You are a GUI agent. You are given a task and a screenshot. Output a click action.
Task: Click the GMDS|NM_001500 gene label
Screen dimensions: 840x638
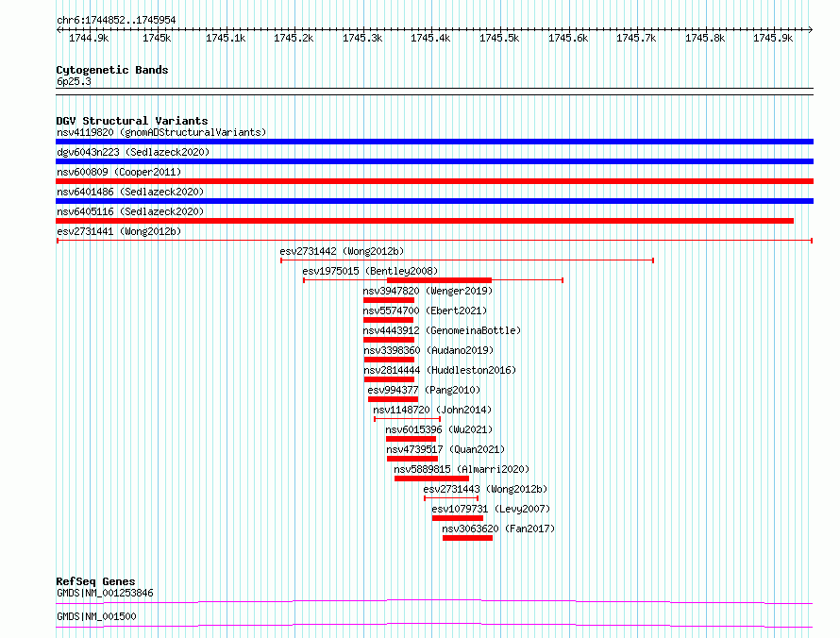(x=96, y=616)
